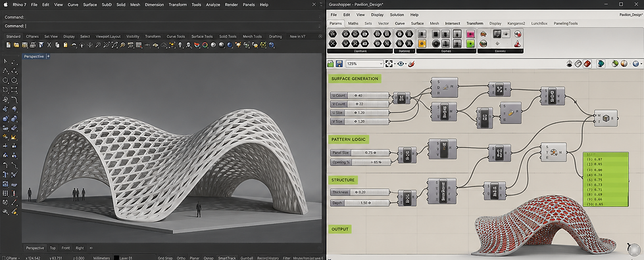This screenshot has height=260, width=644.
Task: Open the 125% zoom level dropdown
Action: (x=364, y=64)
